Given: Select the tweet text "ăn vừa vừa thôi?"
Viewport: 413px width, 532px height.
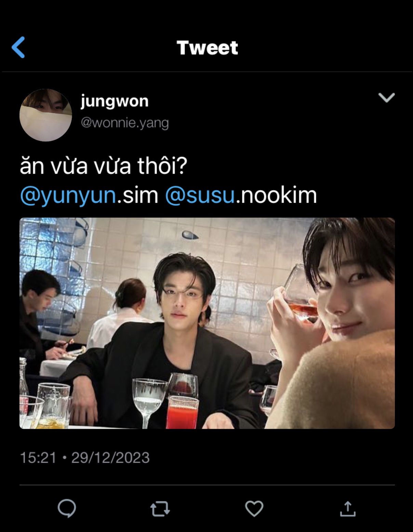Looking at the screenshot, I should point(104,166).
